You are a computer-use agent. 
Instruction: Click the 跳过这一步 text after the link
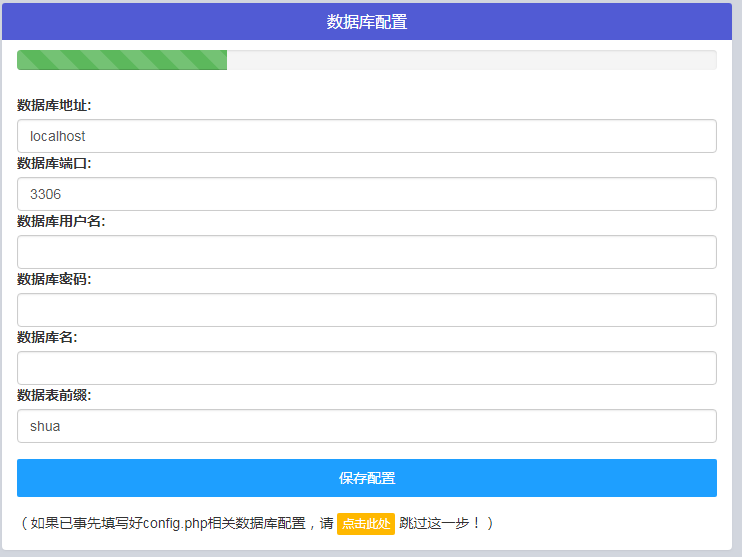(446, 523)
